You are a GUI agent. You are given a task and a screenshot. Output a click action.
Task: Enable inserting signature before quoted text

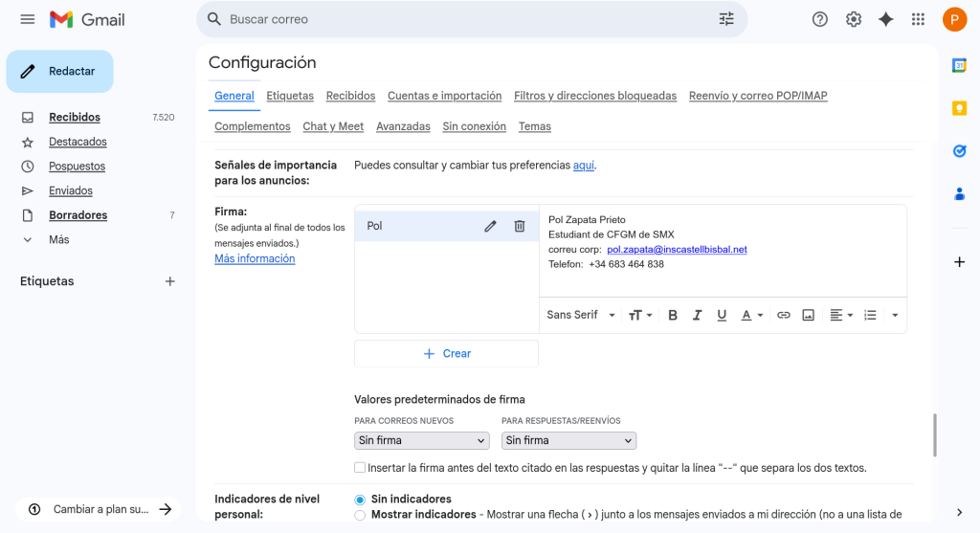(x=360, y=468)
